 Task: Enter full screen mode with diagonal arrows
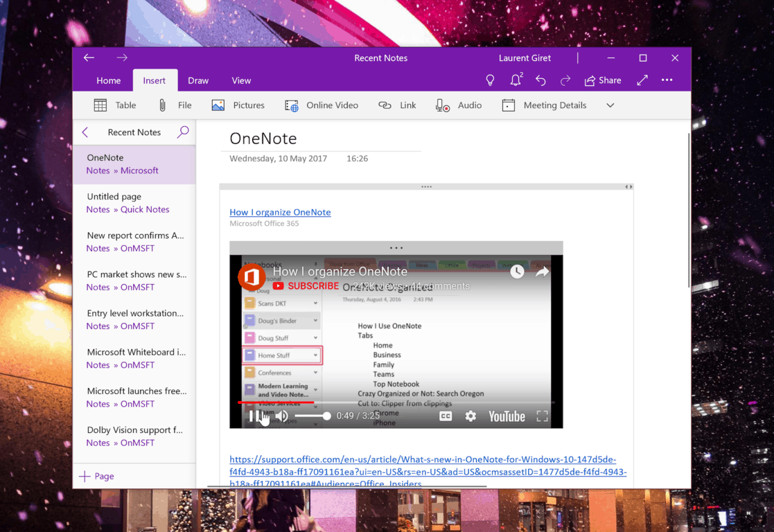642,80
